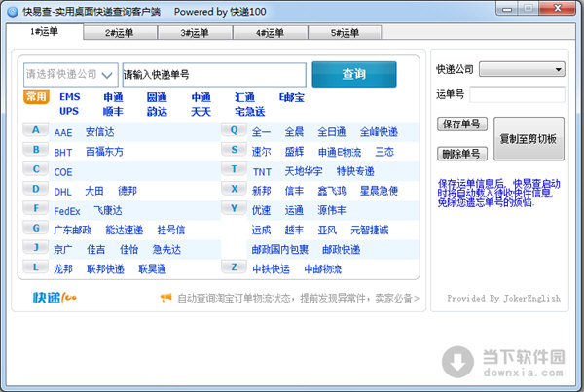Viewport: 584px width, 392px height.
Task: Select FedEx courier
Action: [x=67, y=211]
